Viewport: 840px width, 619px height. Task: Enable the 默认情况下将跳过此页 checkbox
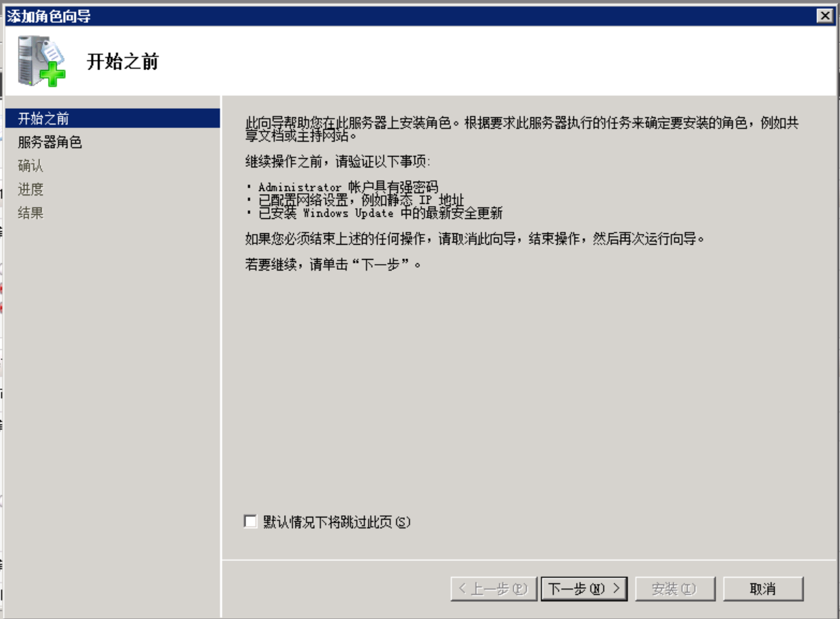coord(250,521)
